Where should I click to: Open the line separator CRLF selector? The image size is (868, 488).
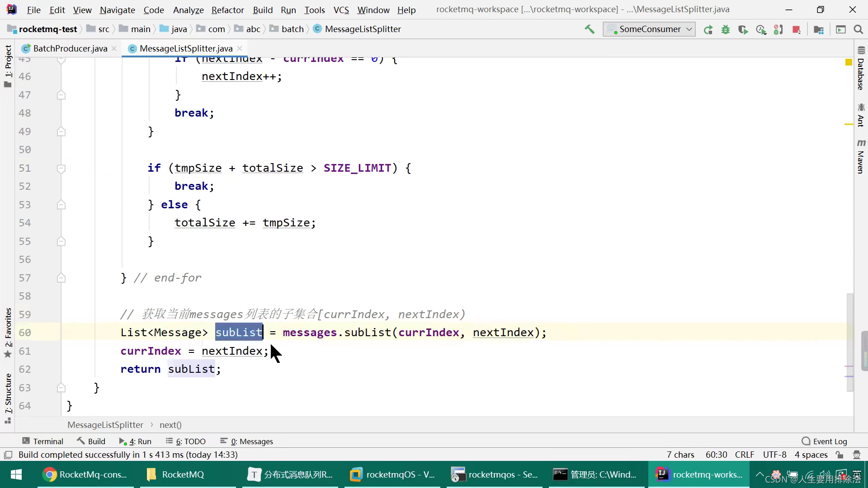pyautogui.click(x=745, y=455)
